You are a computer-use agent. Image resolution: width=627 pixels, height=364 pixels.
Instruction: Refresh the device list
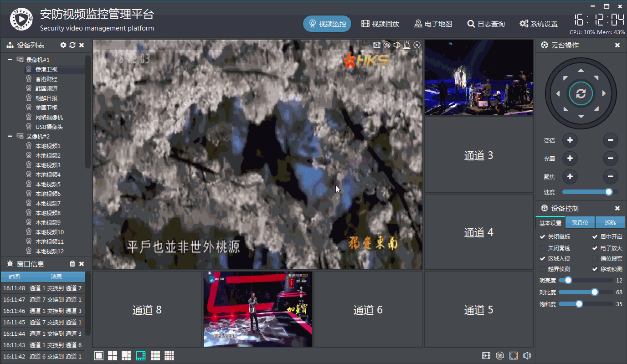pyautogui.click(x=73, y=45)
